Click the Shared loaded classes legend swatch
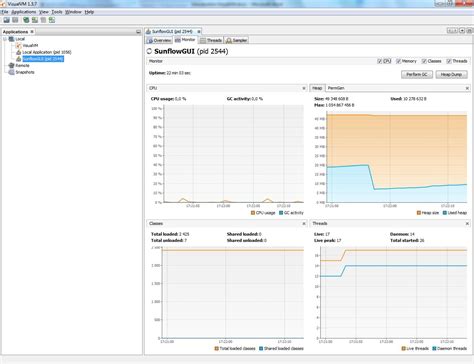 point(261,348)
